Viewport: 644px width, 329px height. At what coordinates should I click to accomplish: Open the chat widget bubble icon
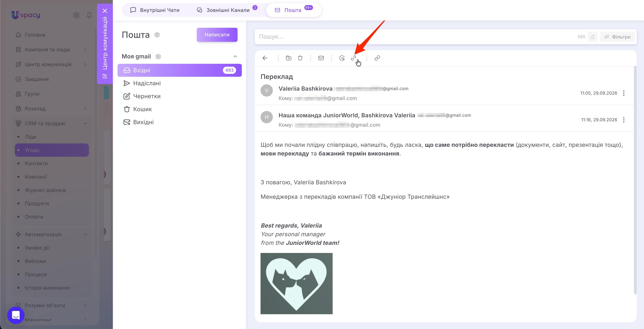coord(16,315)
